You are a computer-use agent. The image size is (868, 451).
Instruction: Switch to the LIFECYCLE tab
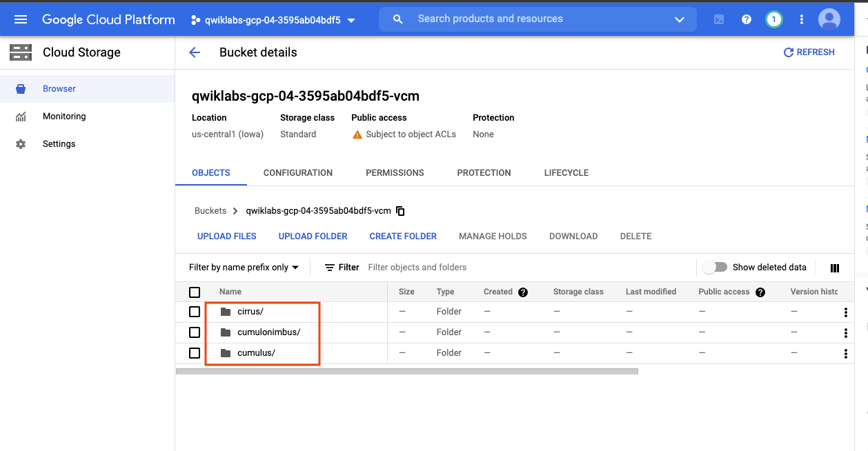coord(566,173)
